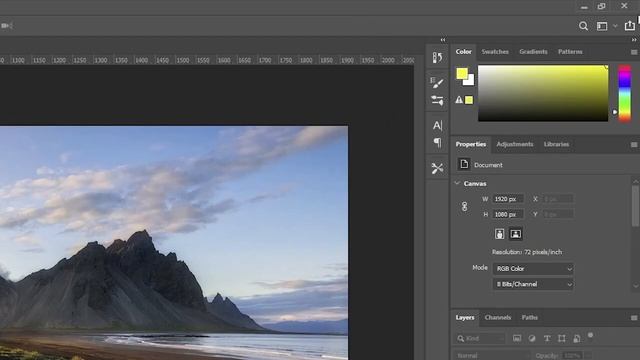Viewport: 640px width, 360px height.
Task: Set canvas to portrait orientation
Action: pos(499,234)
